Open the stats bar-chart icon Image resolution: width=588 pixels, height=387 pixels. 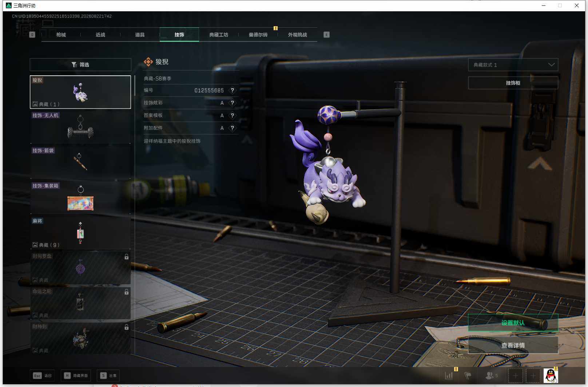(449, 375)
